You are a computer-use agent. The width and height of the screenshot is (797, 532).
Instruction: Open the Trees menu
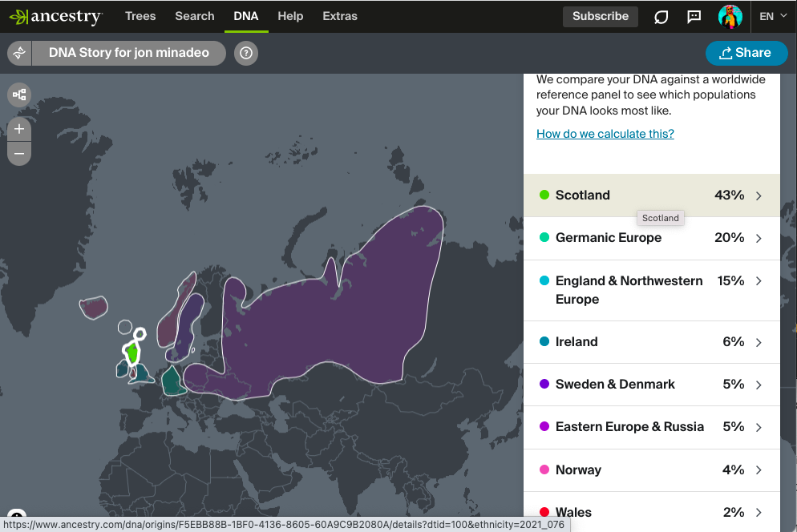click(140, 16)
